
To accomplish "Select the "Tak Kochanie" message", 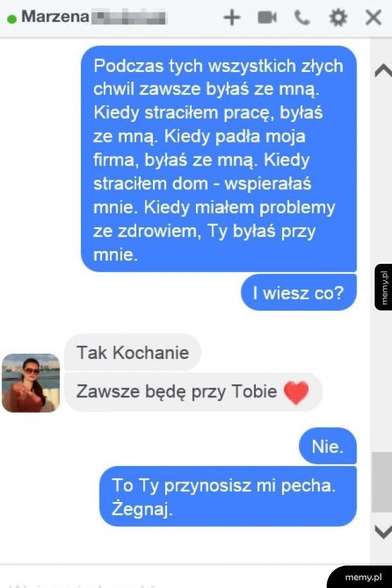I will pos(133,352).
